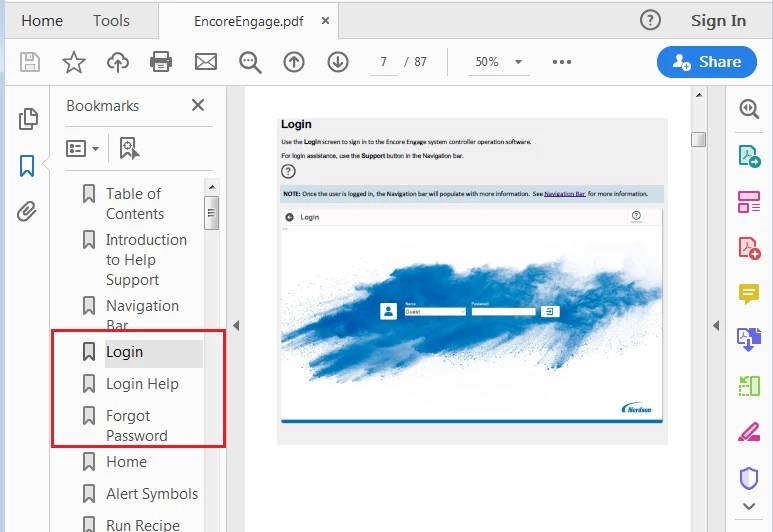The height and width of the screenshot is (532, 773).
Task: Find current bookmark icon
Action: [129, 148]
